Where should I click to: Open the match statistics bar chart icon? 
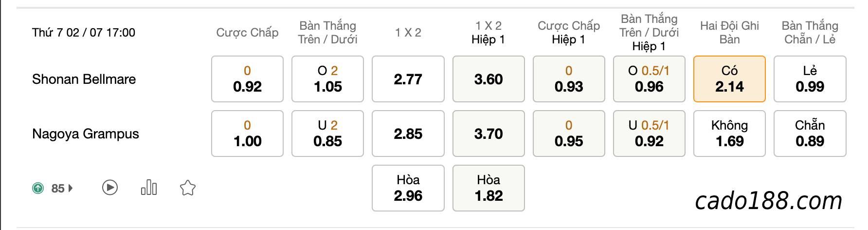pos(149,188)
